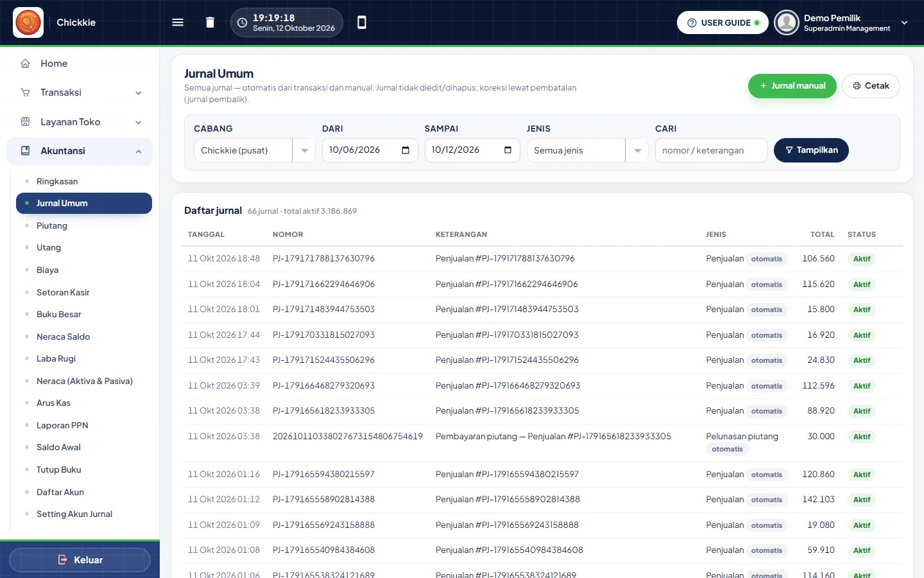Expand the Transaksi submenu

139,93
